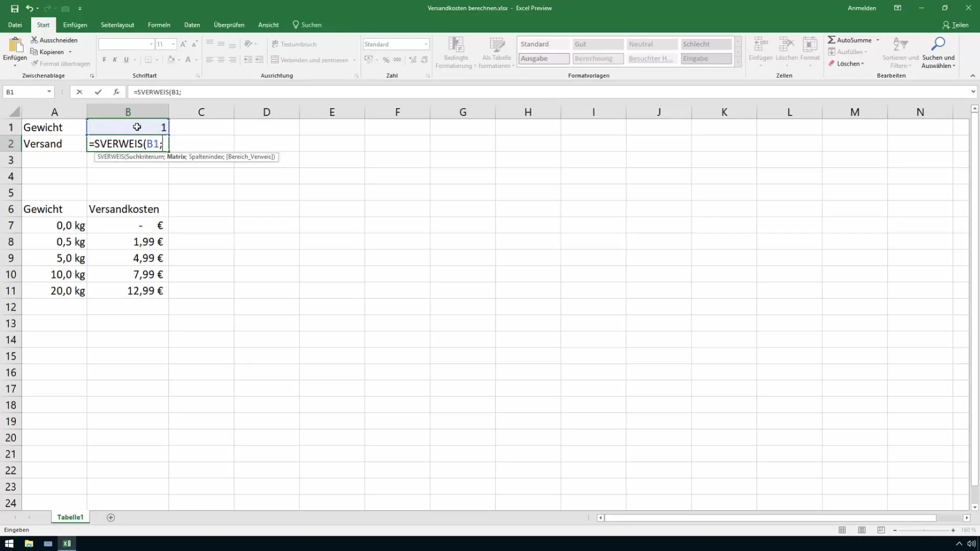
Task: Switch to Normal view in status bar
Action: pos(842,530)
